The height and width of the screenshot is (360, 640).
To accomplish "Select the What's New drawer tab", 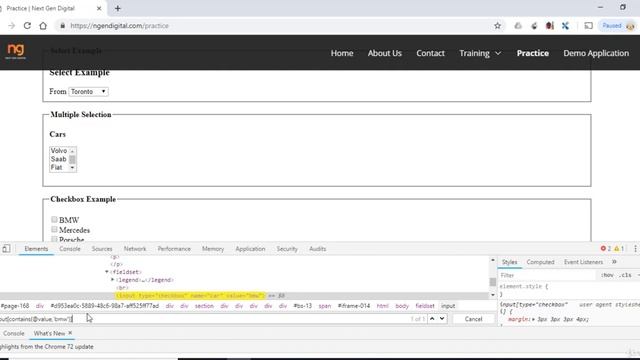I will [x=49, y=333].
